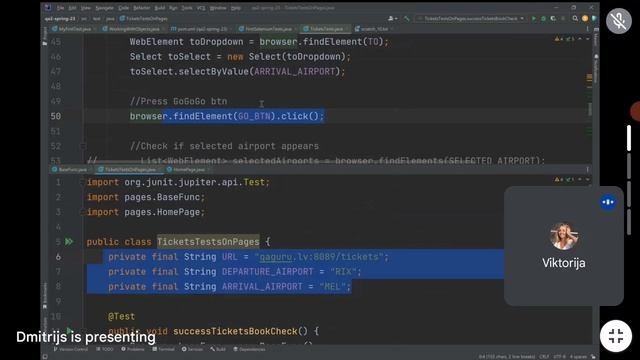Image resolution: width=640 pixels, height=360 pixels.
Task: Open the Build tool window
Action: 218,349
